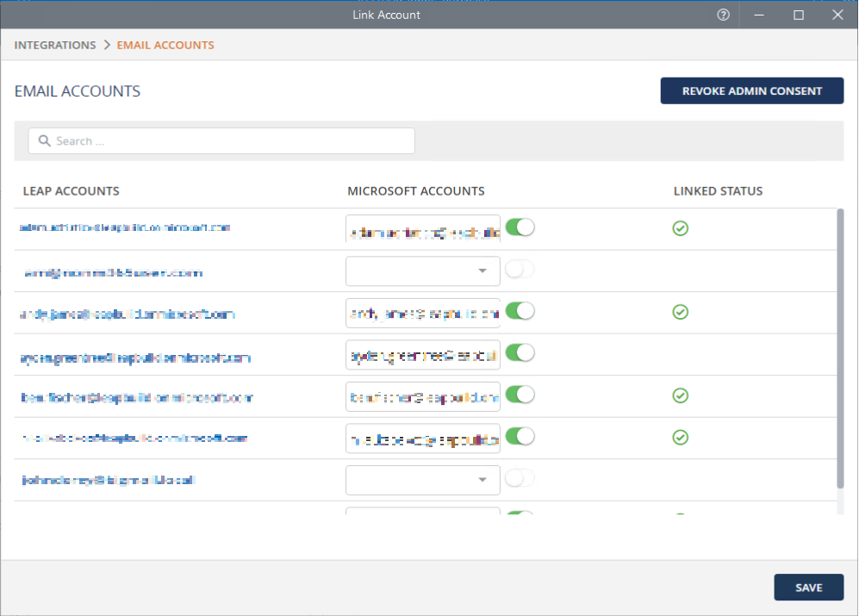Click linked status checkmark in first row
Image resolution: width=859 pixels, height=616 pixels.
pos(680,228)
